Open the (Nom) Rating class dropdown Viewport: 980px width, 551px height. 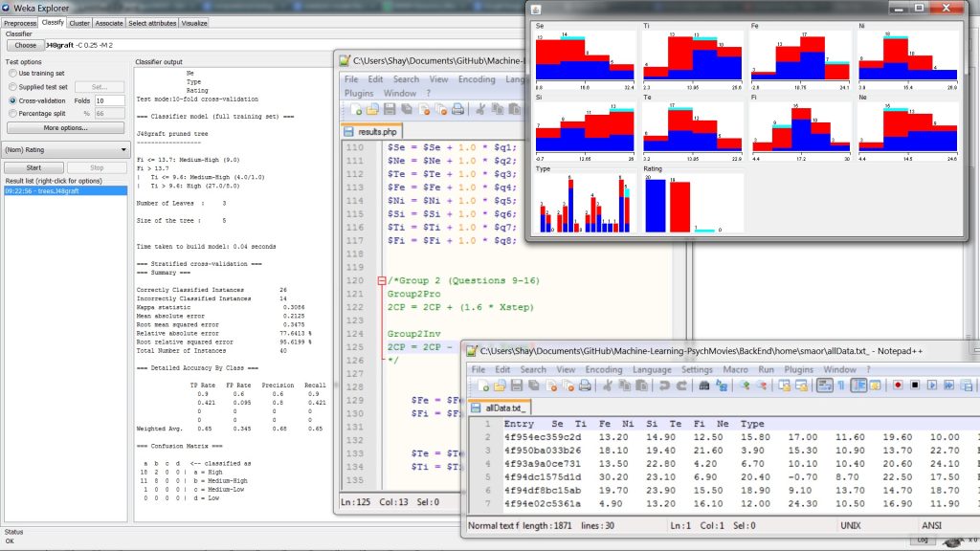[x=66, y=149]
